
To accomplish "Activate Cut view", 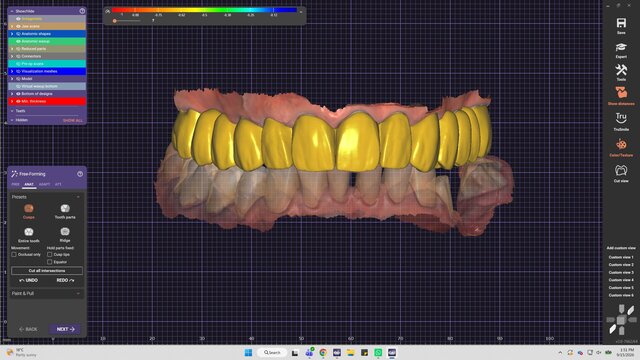I will coord(621,173).
